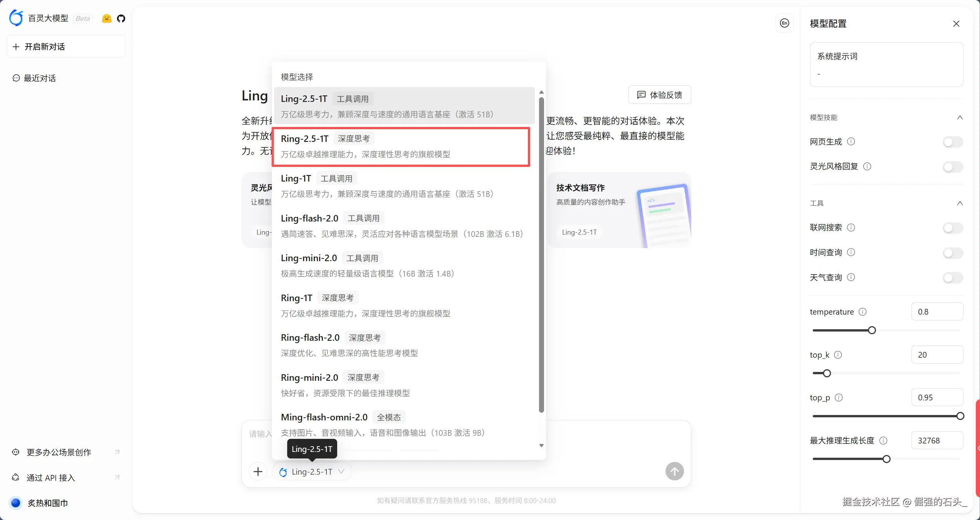Enable the 网页生成 toggle
Screen dimensions: 980x520
pos(953,142)
